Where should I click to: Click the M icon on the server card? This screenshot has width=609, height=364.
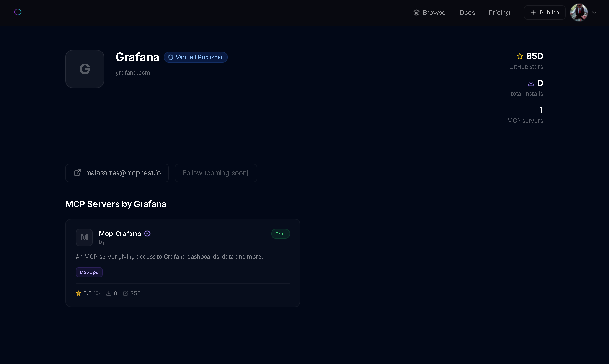[84, 237]
